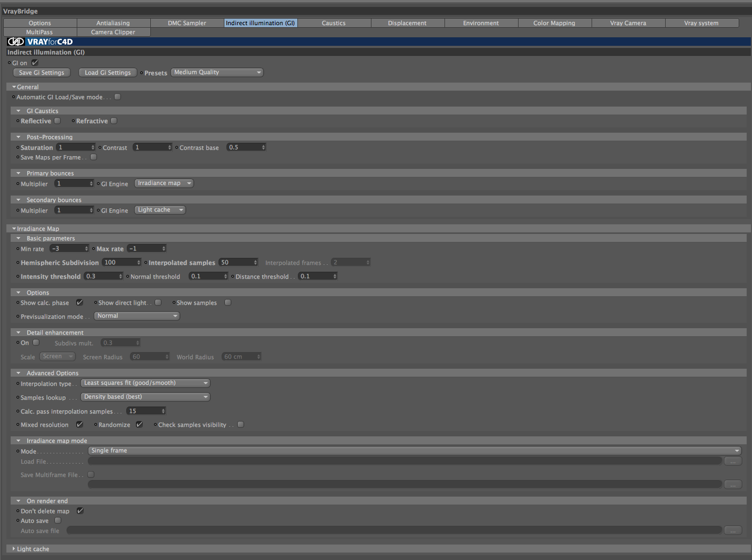Open the Save Multiframe File browse button
752x560 pixels.
tap(733, 484)
